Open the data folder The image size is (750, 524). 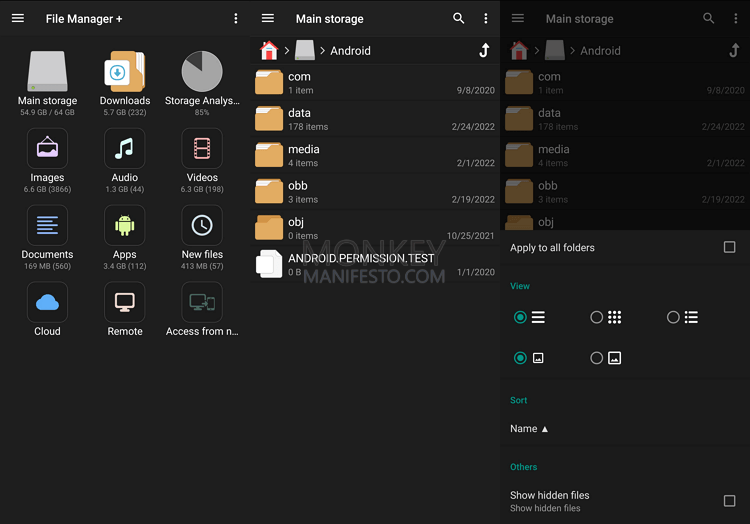(x=375, y=119)
